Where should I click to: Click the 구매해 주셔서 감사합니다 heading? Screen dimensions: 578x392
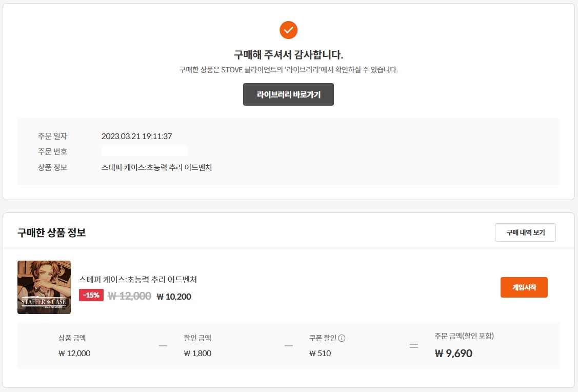click(288, 55)
